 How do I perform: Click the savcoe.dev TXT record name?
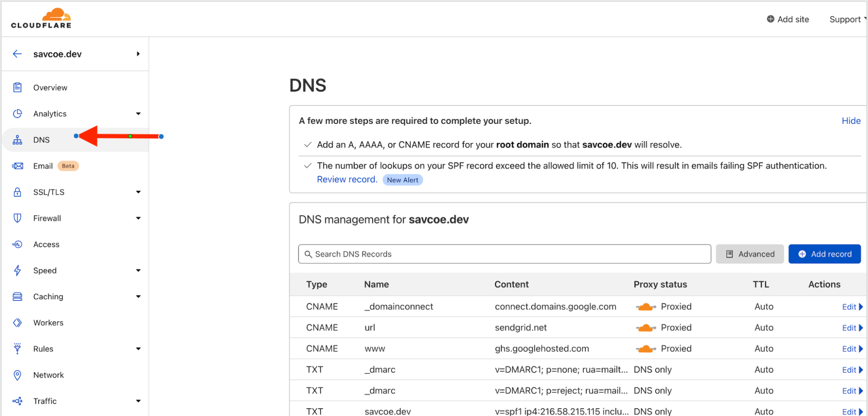click(387, 411)
